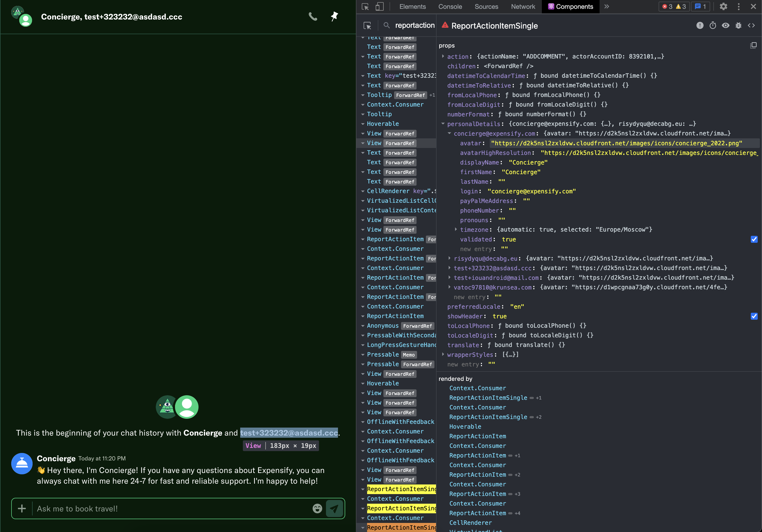The height and width of the screenshot is (532, 762).
Task: Click the phone call icon in chat header
Action: click(313, 17)
